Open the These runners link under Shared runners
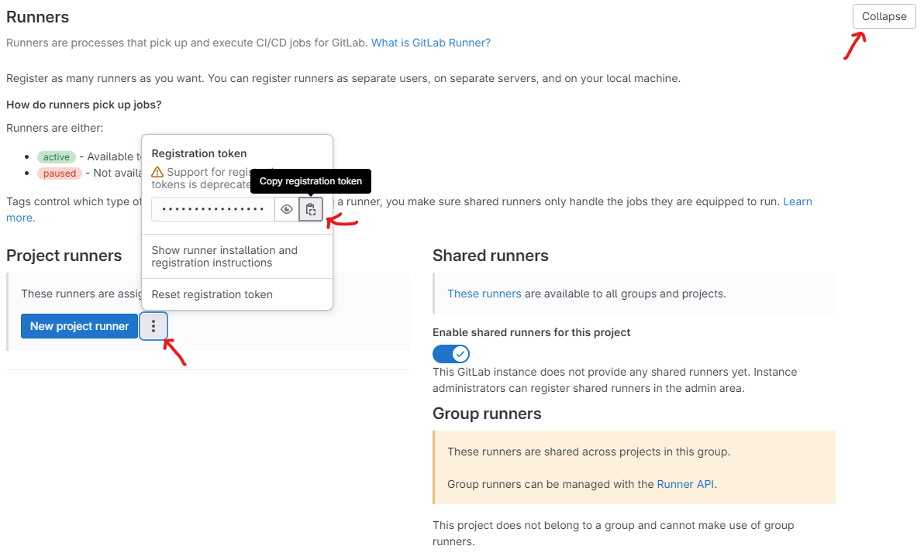This screenshot has width=924, height=560. coord(484,294)
